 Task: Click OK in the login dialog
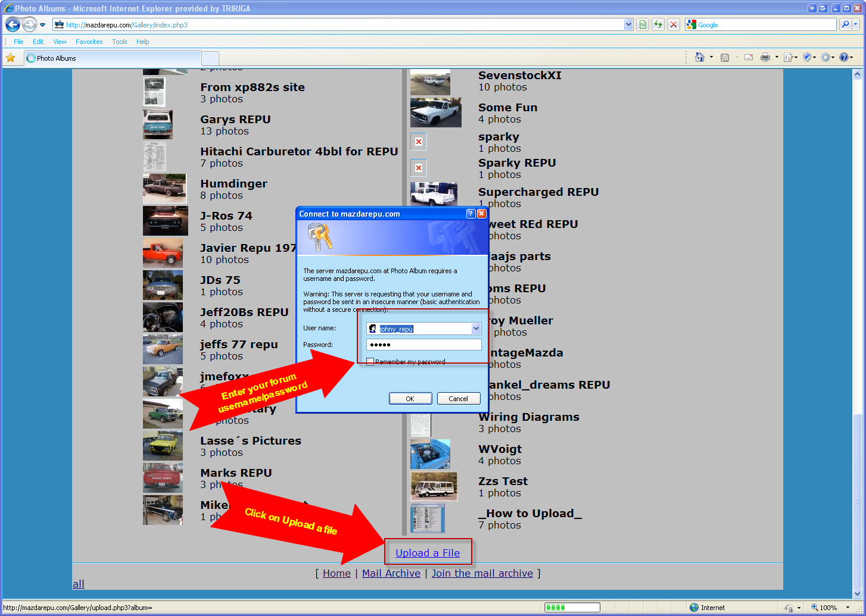coord(410,399)
